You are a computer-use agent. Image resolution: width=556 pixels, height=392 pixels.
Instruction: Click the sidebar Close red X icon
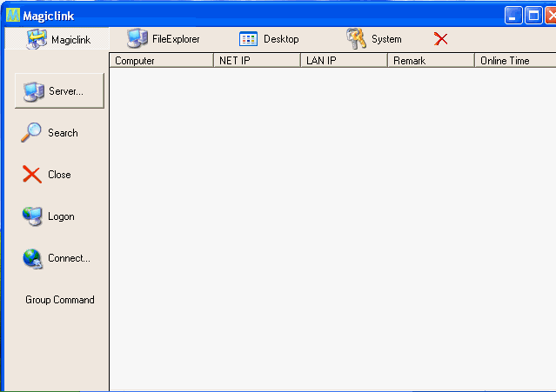32,175
